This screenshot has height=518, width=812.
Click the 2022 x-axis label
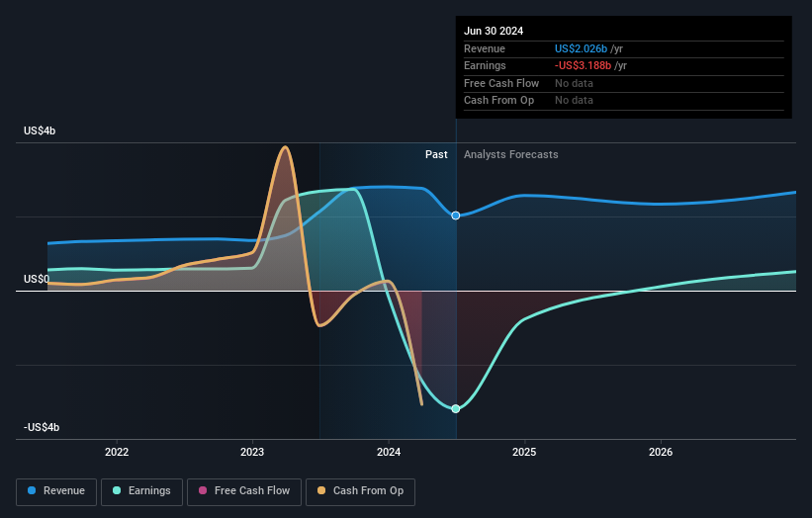[117, 453]
